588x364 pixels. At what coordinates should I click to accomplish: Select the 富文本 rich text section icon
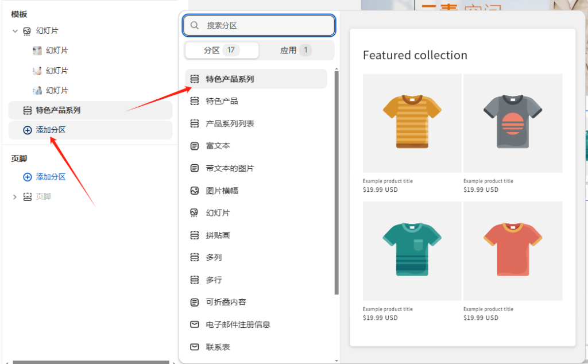click(x=195, y=145)
